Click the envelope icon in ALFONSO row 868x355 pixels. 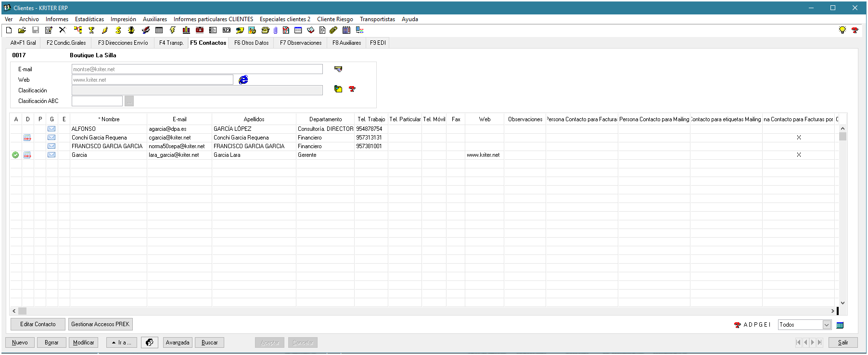tap(51, 129)
